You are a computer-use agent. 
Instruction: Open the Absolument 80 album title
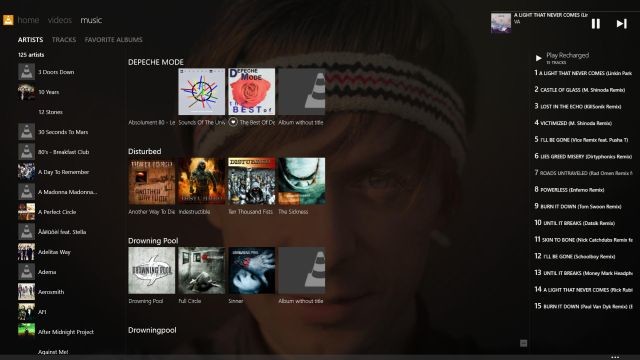pyautogui.click(x=151, y=122)
